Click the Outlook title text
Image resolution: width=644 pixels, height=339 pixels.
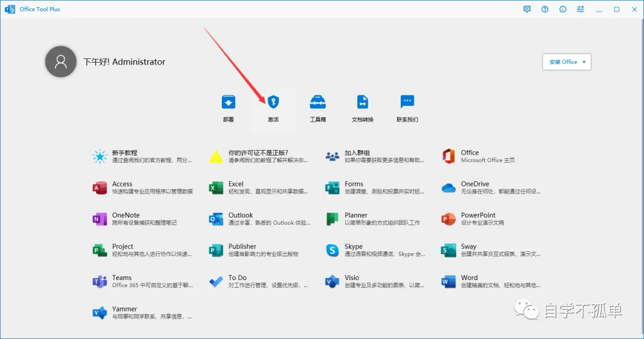pos(241,215)
